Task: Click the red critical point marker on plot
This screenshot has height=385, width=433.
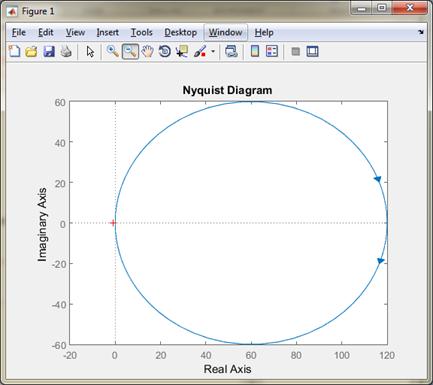Action: (113, 223)
